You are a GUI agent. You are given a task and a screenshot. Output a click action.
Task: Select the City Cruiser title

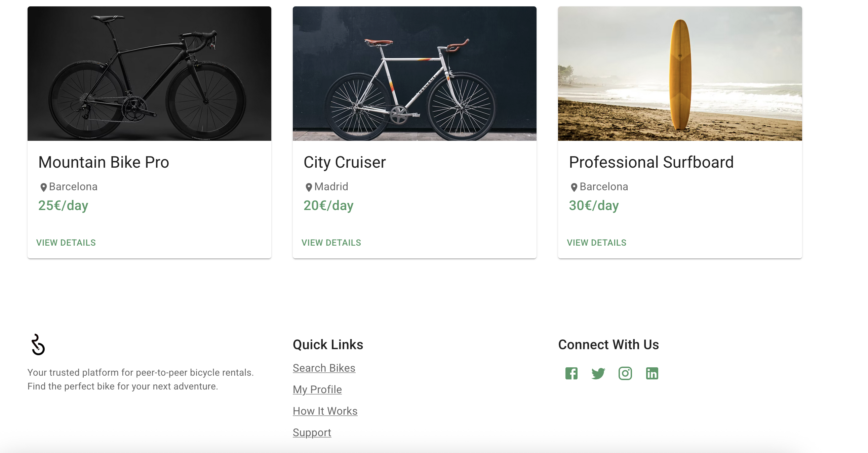[344, 162]
